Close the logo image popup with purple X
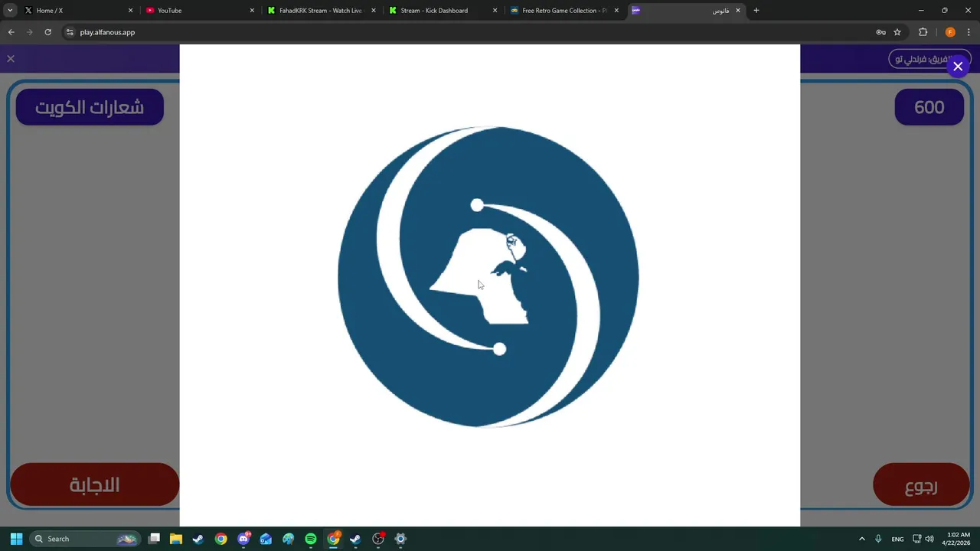This screenshot has width=980, height=551. (958, 67)
